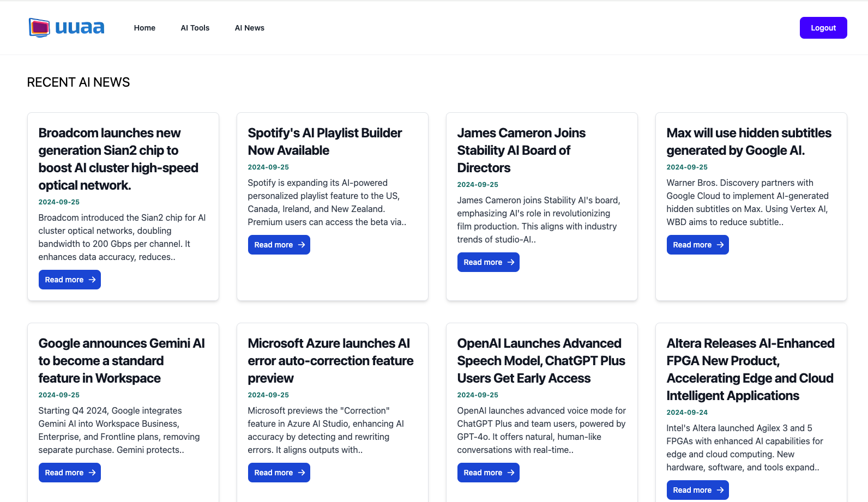Open the AI News nav item
Image resolution: width=868 pixels, height=502 pixels.
point(250,28)
